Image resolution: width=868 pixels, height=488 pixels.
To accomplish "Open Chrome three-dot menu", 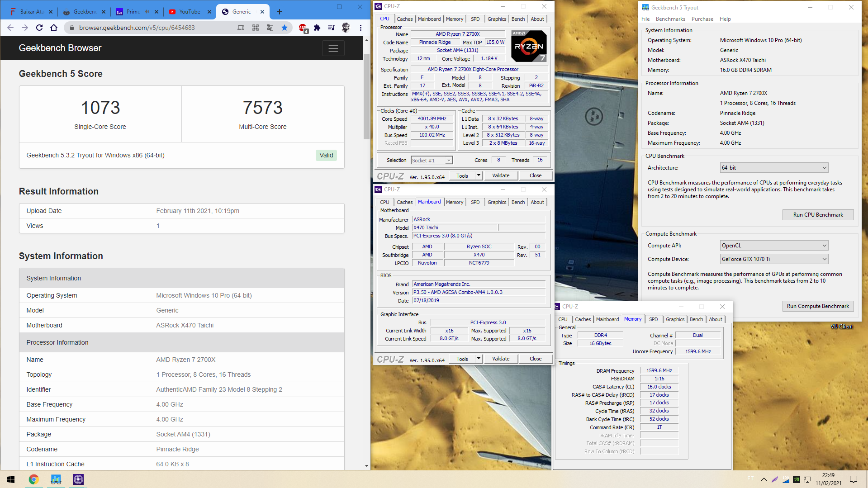I will pyautogui.click(x=360, y=28).
